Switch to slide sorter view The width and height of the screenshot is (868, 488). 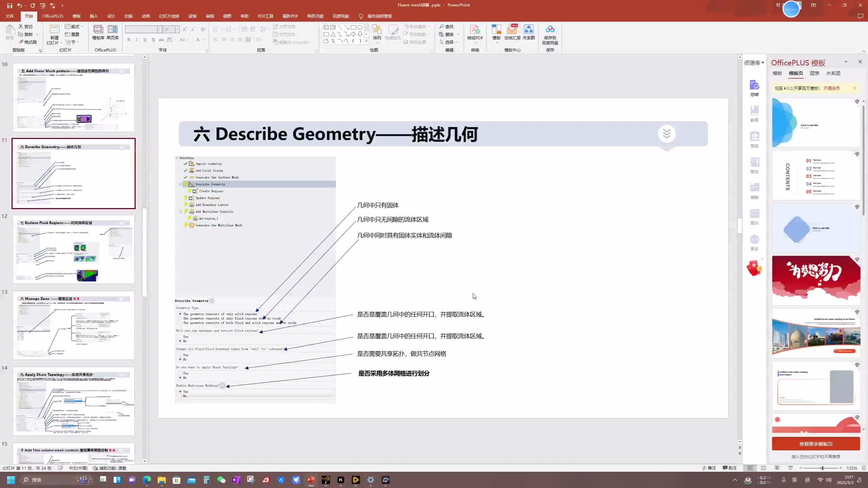[763, 468]
